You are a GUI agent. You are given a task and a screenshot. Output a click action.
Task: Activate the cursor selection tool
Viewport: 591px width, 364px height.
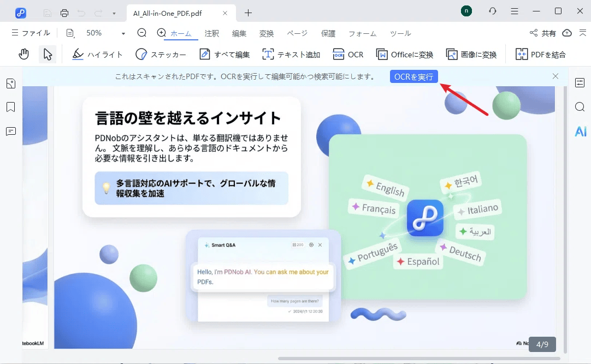tap(48, 53)
